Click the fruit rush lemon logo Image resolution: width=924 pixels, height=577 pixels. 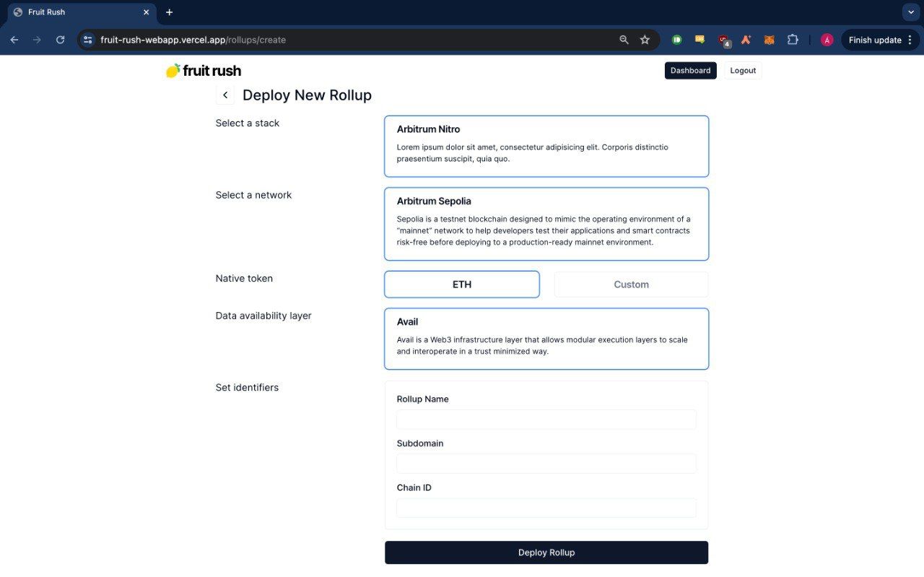[204, 71]
